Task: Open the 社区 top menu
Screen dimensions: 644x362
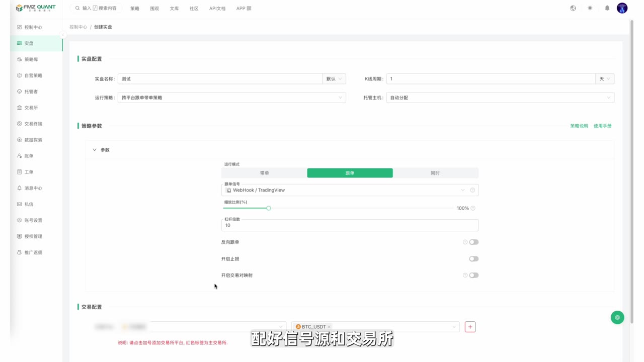Action: point(194,9)
